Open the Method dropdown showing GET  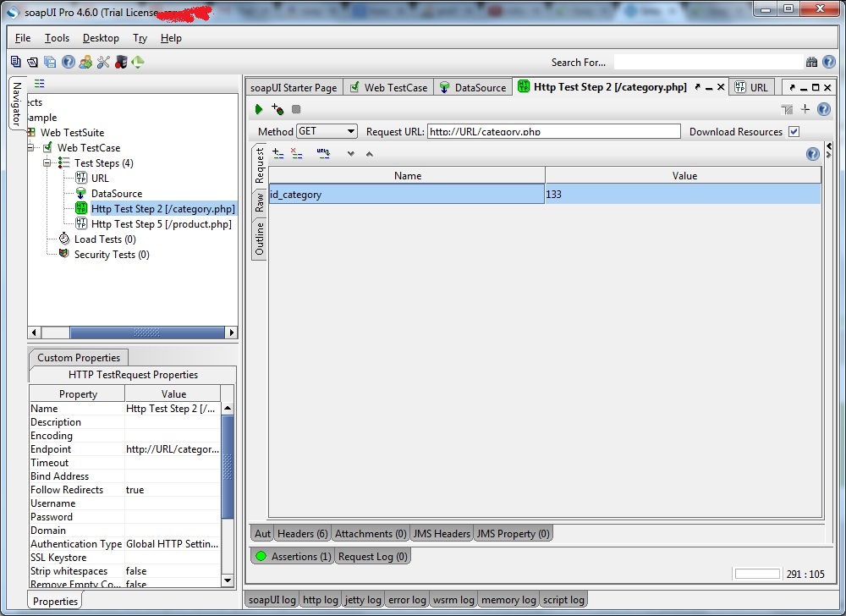[327, 131]
